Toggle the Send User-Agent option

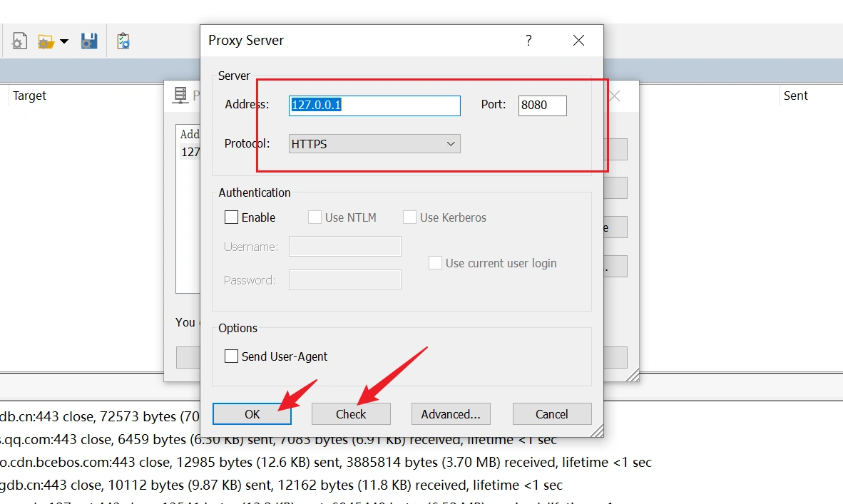[232, 356]
